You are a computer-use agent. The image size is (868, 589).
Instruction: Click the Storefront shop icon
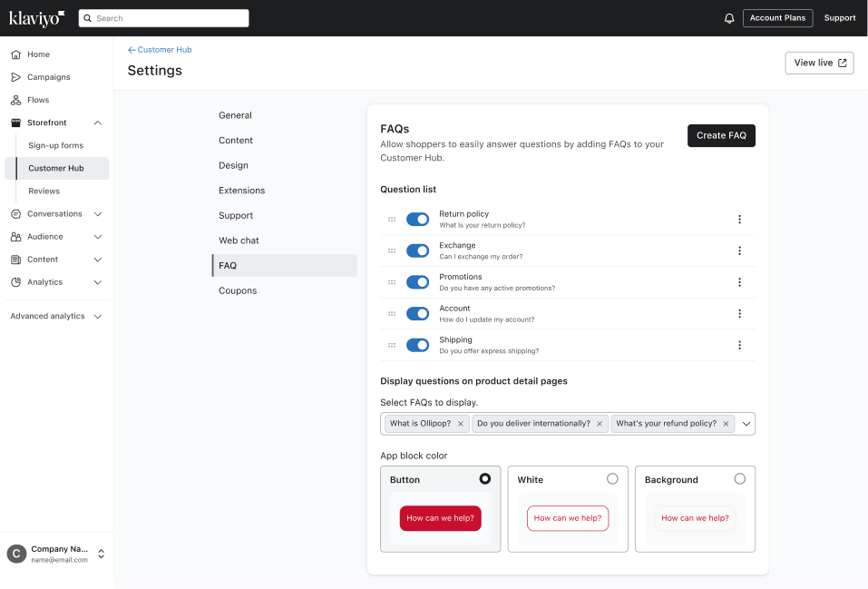pos(16,123)
